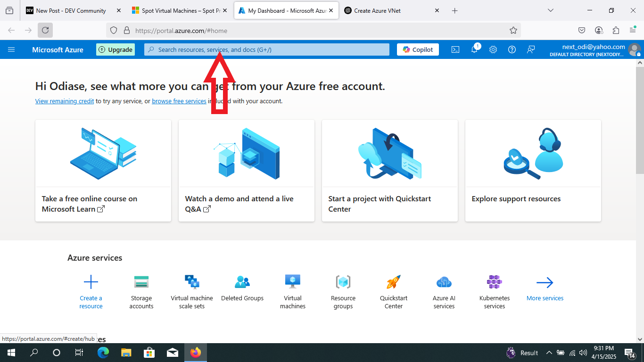
Task: Open the Azure portal hamburger menu
Action: (x=11, y=49)
